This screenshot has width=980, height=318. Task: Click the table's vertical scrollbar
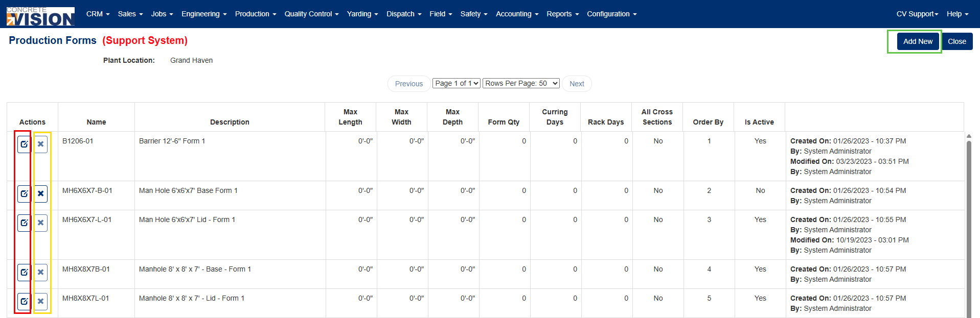[969, 229]
